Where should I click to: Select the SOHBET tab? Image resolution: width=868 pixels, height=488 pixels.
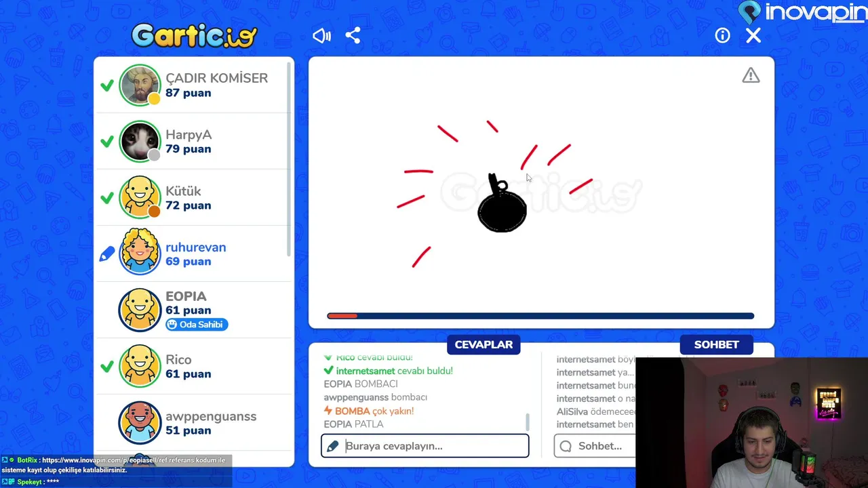(716, 344)
